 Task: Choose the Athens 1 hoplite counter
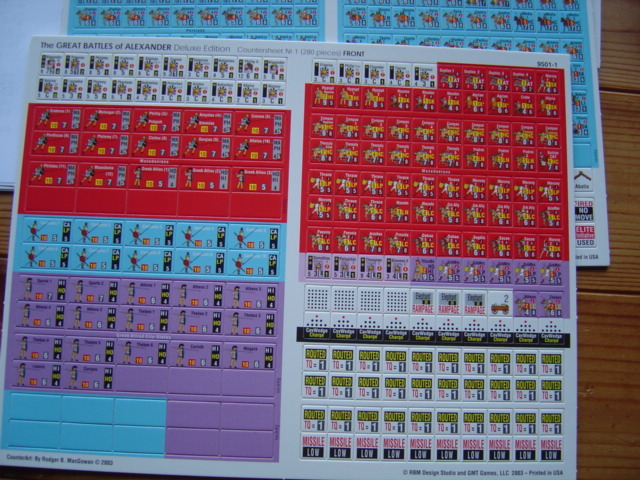pos(145,293)
